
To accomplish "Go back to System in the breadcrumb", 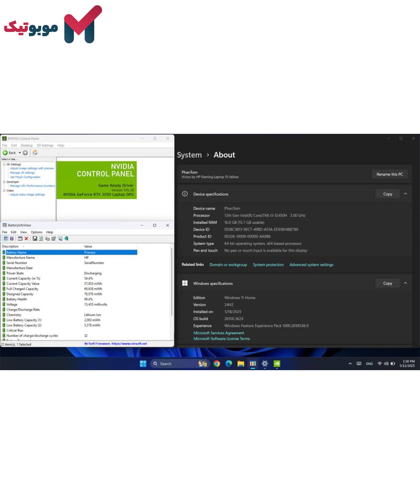I will (x=189, y=155).
